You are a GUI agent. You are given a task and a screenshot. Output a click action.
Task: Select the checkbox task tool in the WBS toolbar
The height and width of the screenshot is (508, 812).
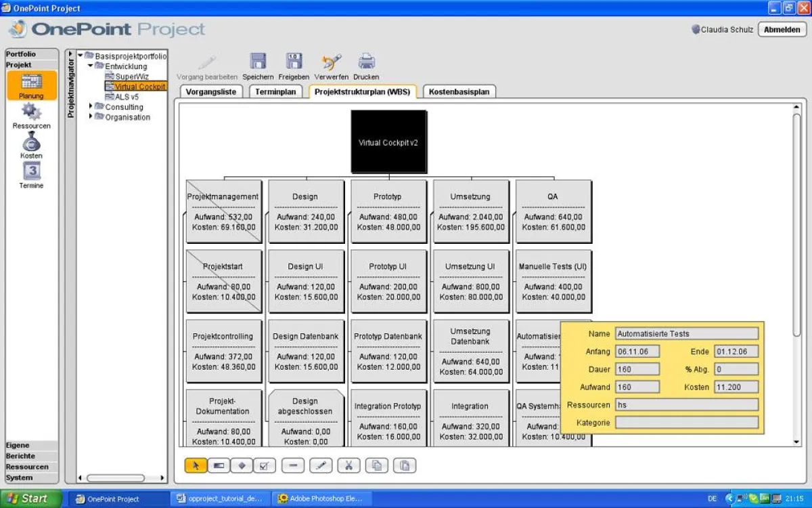click(x=265, y=465)
